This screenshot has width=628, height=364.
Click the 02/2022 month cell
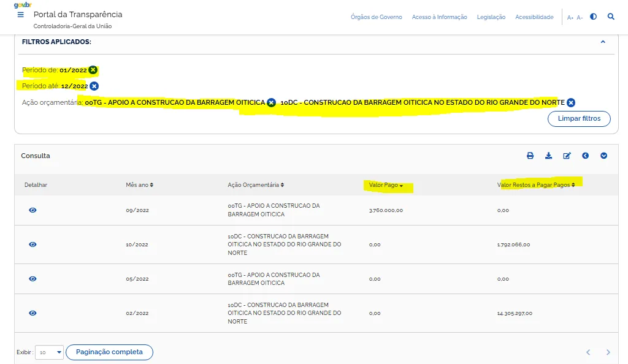(137, 313)
